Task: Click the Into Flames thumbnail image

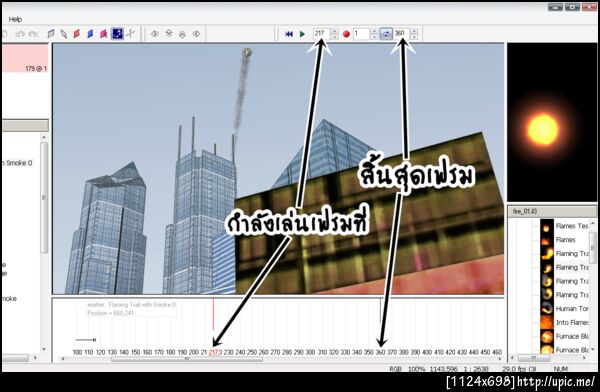Action: click(x=547, y=322)
